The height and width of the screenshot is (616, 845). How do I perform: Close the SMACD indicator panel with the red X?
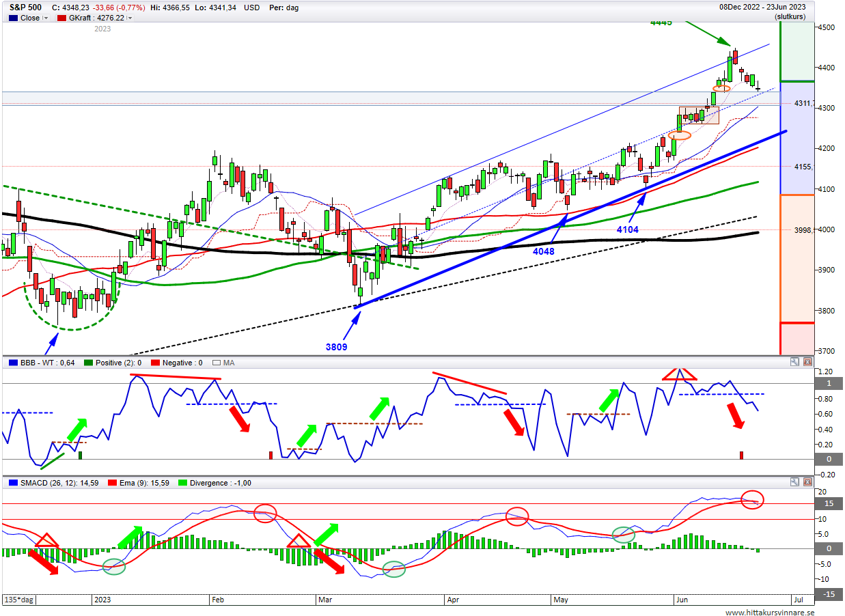pyautogui.click(x=807, y=482)
